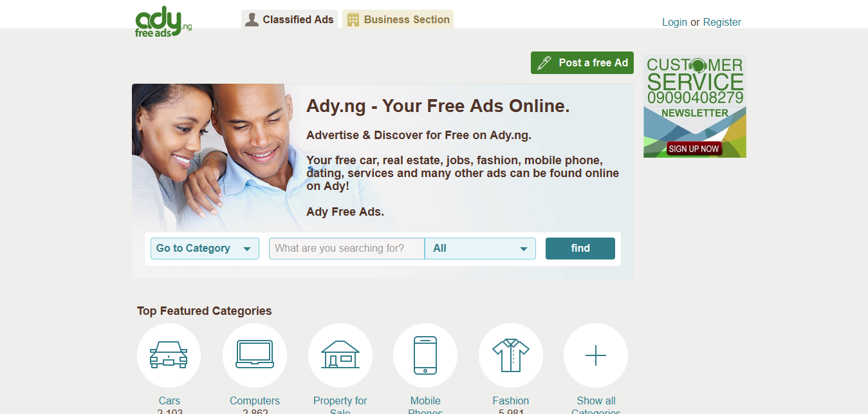Select the Property for Sale house icon
Screen dimensions: 868x414
point(340,355)
